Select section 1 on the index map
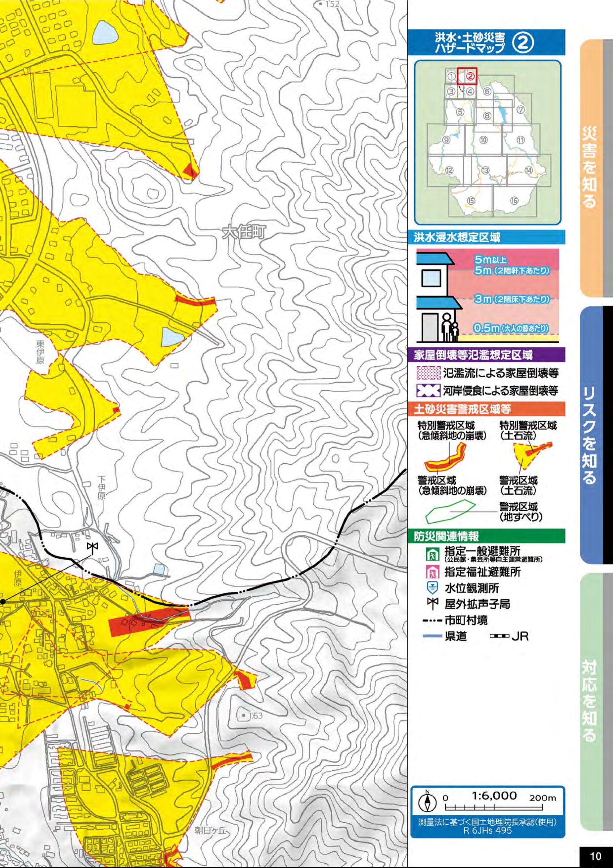Image resolution: width=613 pixels, height=868 pixels. click(451, 76)
